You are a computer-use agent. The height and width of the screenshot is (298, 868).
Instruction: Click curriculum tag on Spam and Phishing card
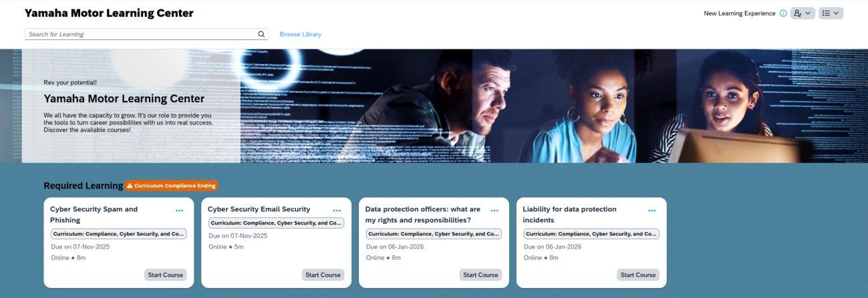[x=119, y=234]
